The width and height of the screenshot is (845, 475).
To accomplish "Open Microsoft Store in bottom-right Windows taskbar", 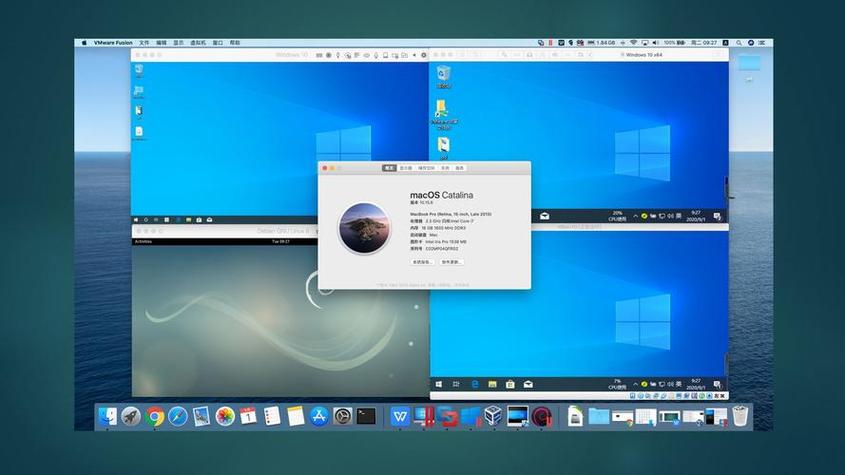I will (510, 384).
